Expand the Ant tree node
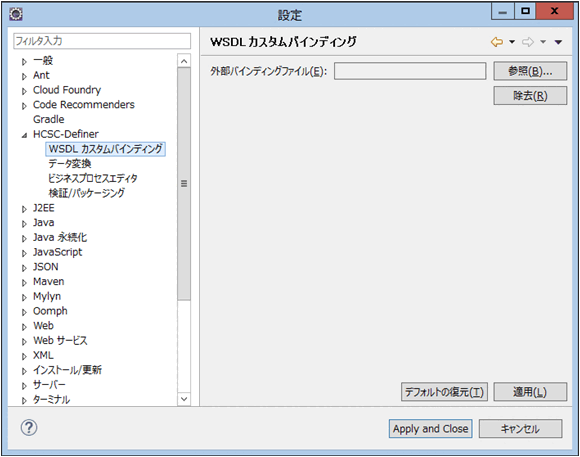This screenshot has width=580, height=457. (x=24, y=76)
